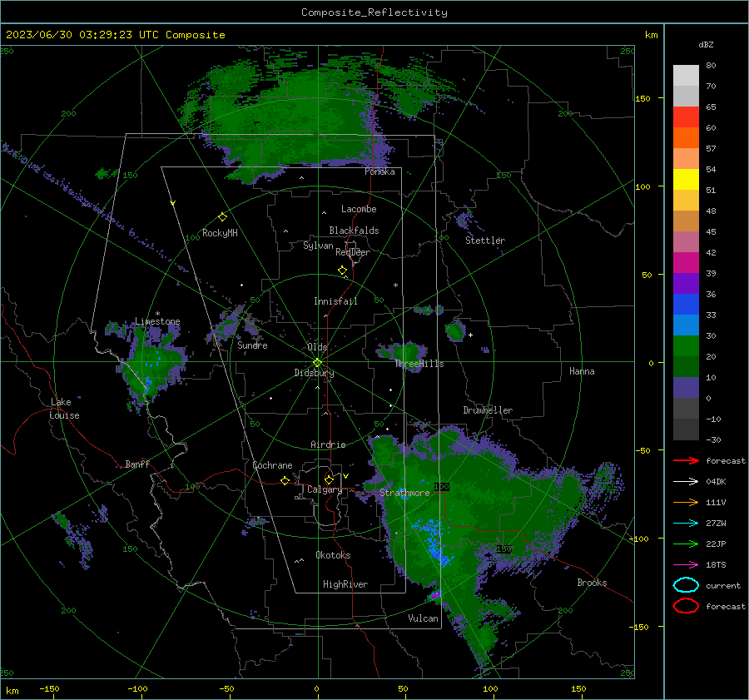Image resolution: width=749 pixels, height=700 pixels.
Task: Click the -150 tick on the bottom axis
Action: click(x=49, y=688)
